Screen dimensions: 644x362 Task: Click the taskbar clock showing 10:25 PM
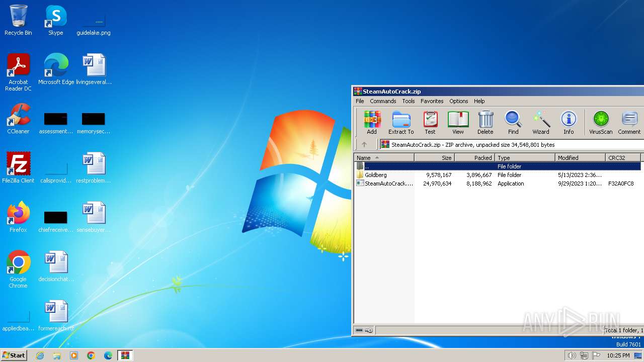[x=618, y=355]
